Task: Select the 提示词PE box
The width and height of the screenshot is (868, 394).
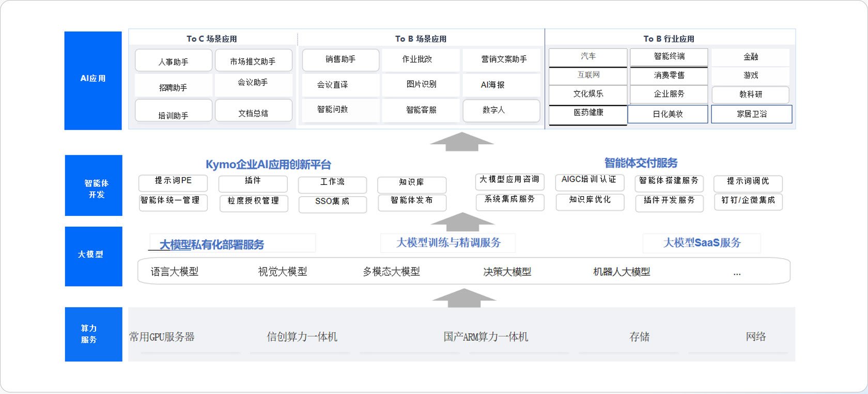Action: (x=173, y=182)
